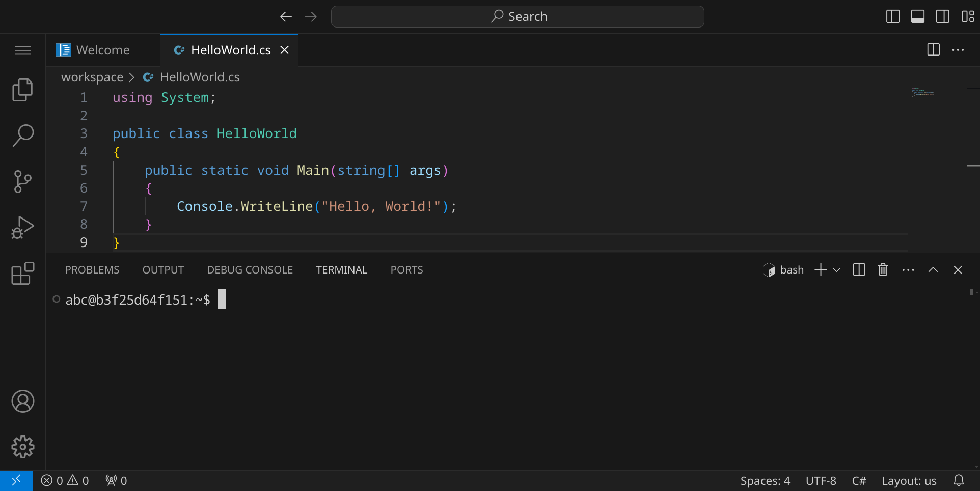This screenshot has height=491, width=980.
Task: Click Spaces: 4 indentation setting
Action: [765, 481]
